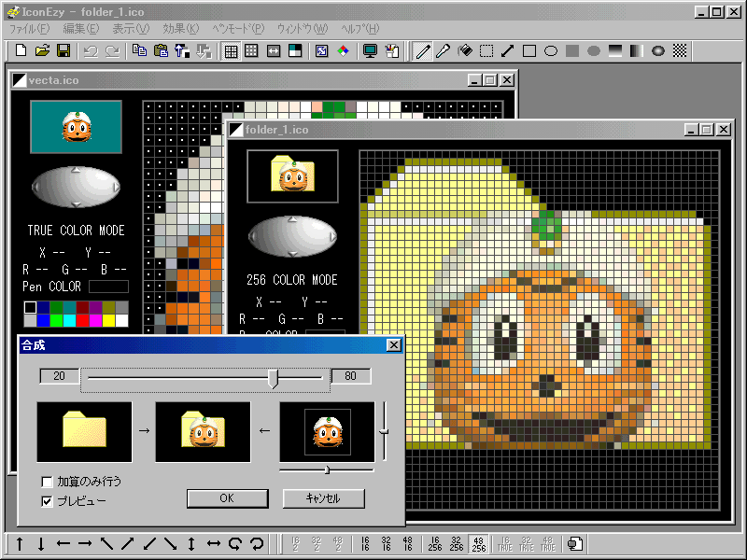This screenshot has height=560, width=747.
Task: Click the black and cyan quadrant icon
Action: (x=295, y=51)
